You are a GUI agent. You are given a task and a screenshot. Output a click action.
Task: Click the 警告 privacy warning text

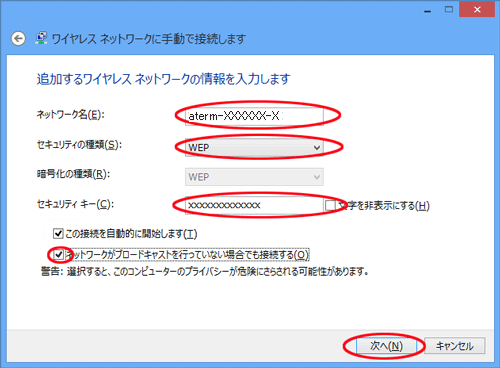point(205,272)
